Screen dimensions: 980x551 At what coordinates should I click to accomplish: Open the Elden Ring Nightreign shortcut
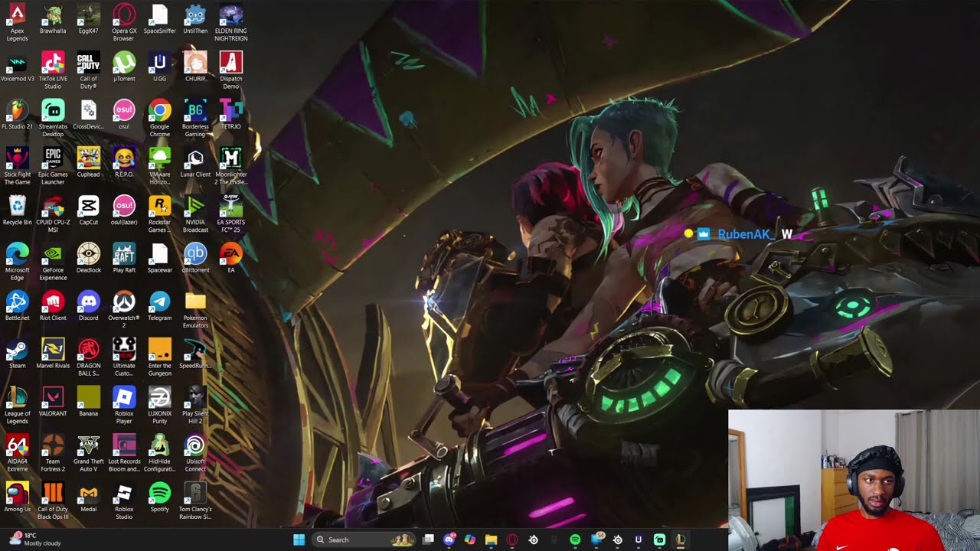[x=230, y=23]
